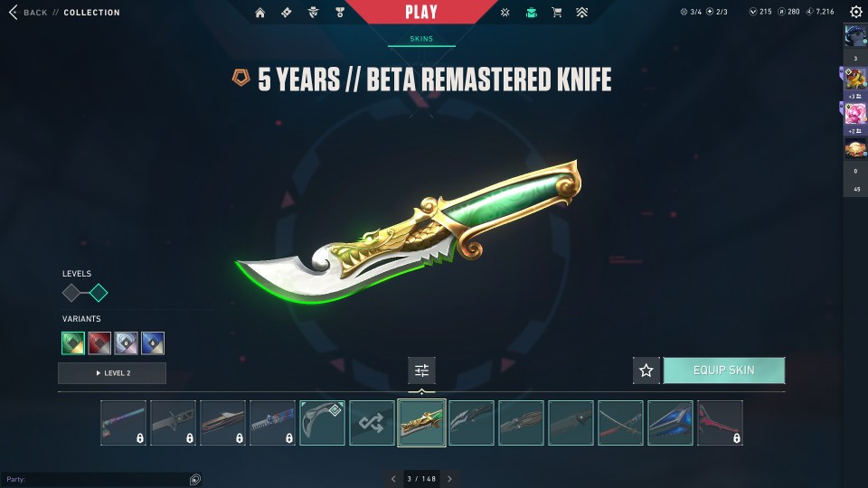
Task: Play the Level 2 preview
Action: [112, 373]
